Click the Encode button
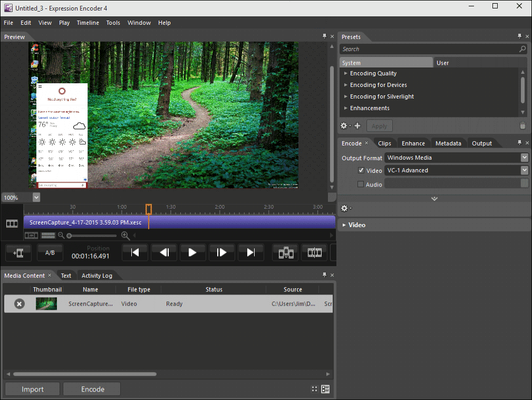The width and height of the screenshot is (532, 400). pyautogui.click(x=91, y=388)
